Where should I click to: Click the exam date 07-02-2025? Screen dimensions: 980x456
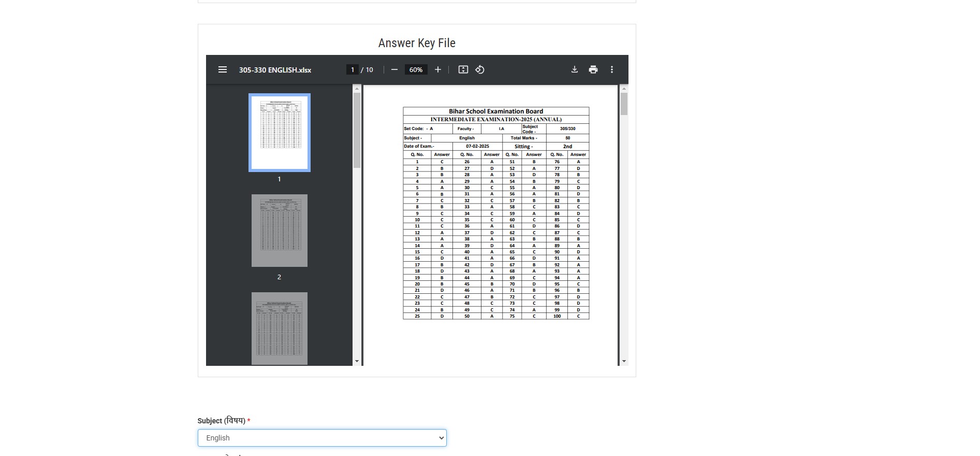[x=477, y=146]
